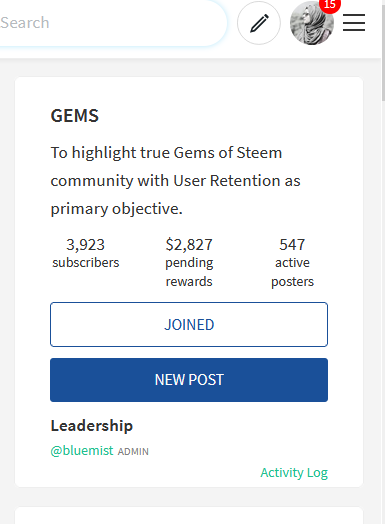Open the @bluemist profile link
Image resolution: width=385 pixels, height=524 pixels.
82,451
